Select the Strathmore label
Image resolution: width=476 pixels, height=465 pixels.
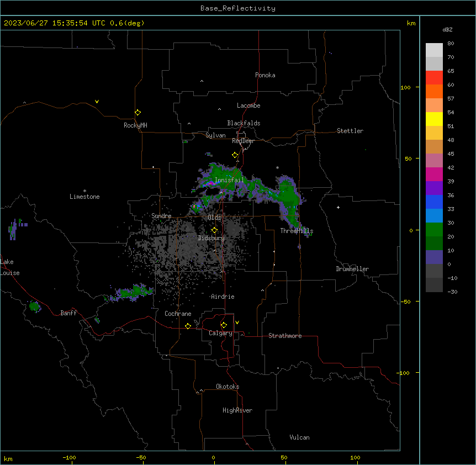(285, 336)
